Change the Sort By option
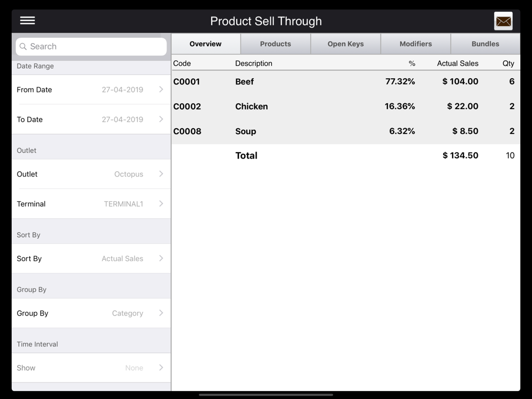The width and height of the screenshot is (532, 399). [x=91, y=259]
